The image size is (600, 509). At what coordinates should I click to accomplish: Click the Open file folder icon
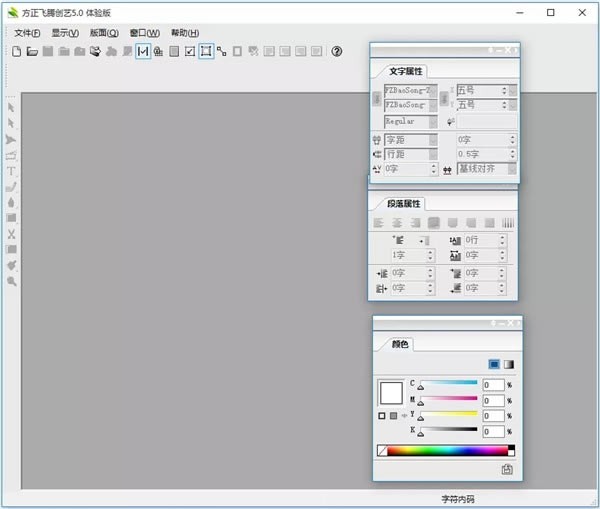click(x=32, y=51)
